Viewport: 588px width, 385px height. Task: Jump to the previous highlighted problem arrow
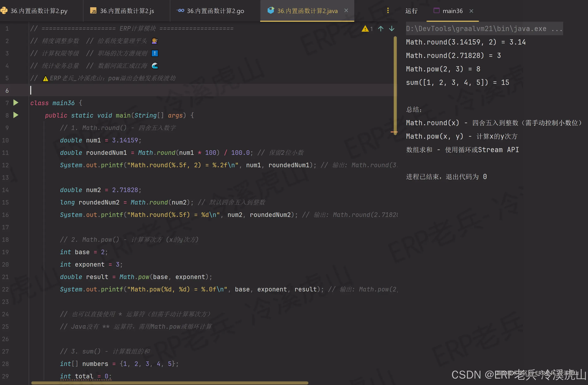coord(381,29)
